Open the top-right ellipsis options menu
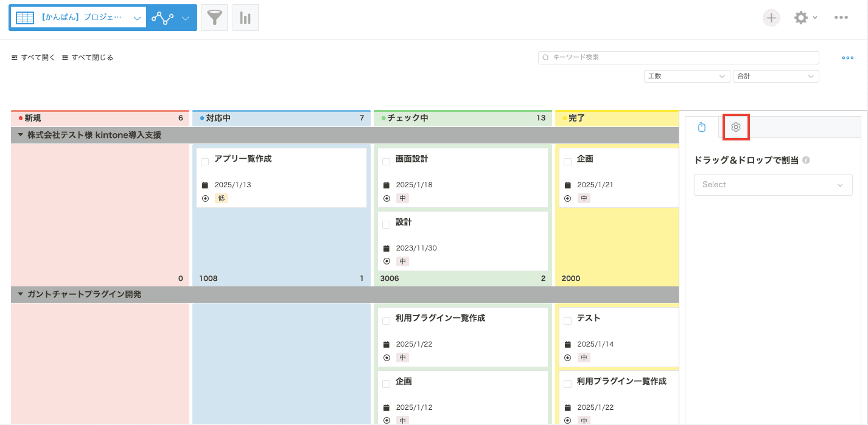 tap(841, 18)
